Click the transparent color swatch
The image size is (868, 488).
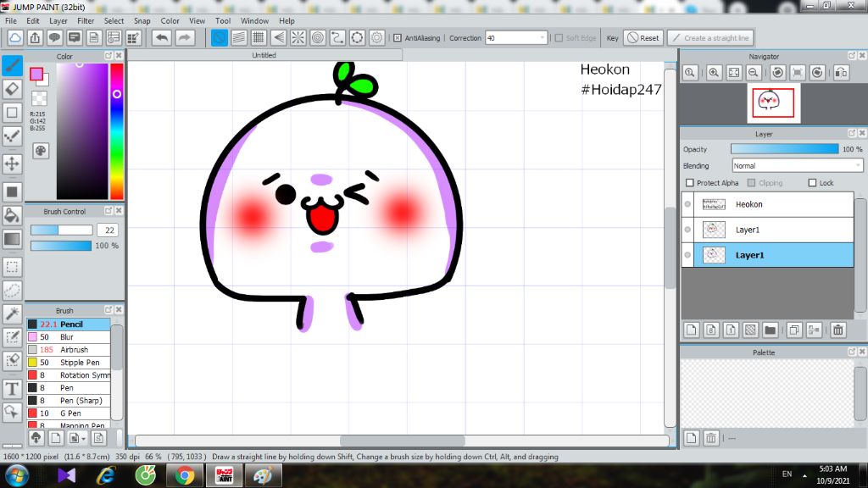pyautogui.click(x=39, y=98)
